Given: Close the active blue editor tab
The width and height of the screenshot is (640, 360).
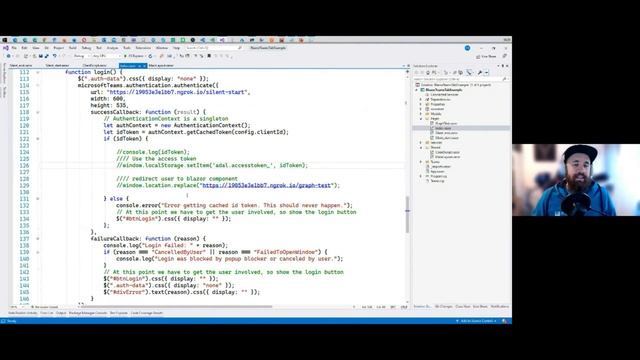Looking at the screenshot, I should pos(144,66).
